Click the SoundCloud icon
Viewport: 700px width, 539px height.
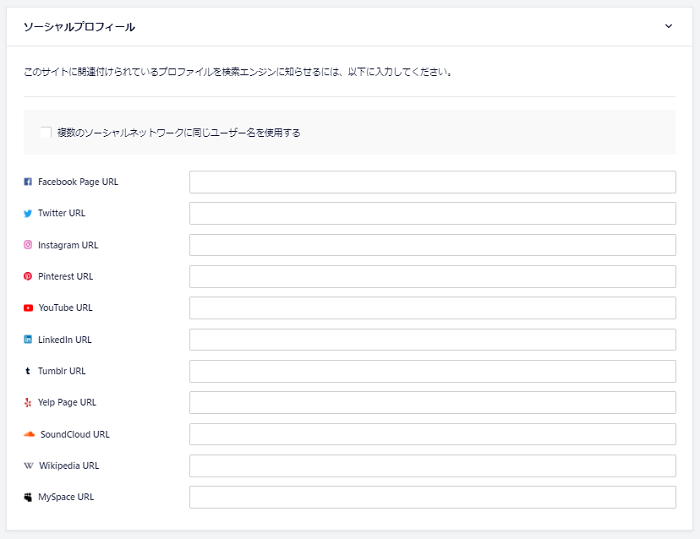[x=29, y=434]
